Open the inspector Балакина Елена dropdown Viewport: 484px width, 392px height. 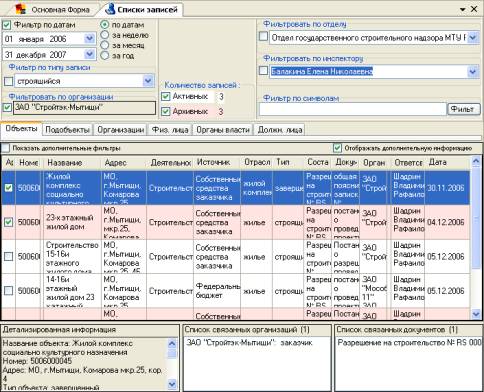click(x=473, y=71)
